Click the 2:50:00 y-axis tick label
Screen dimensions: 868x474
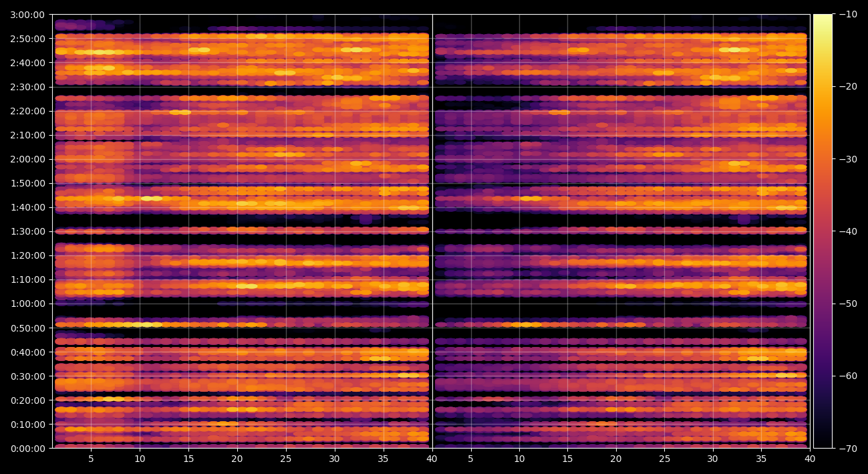27,39
